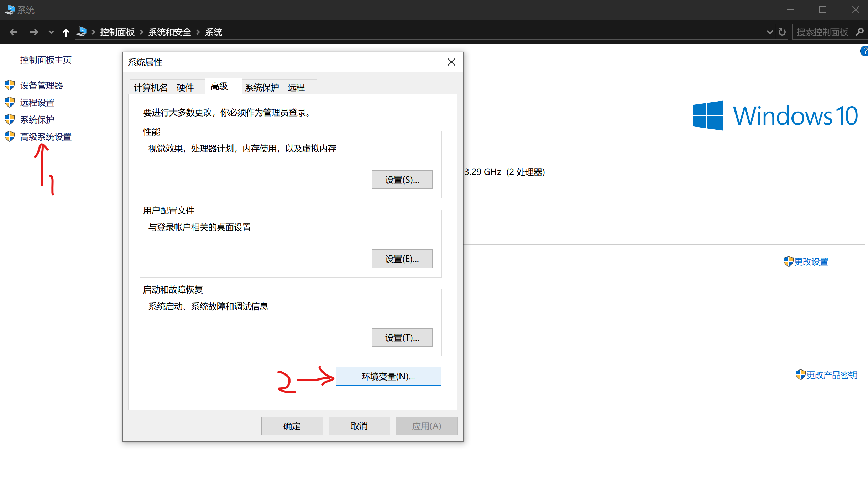868x481 pixels.
Task: Go up one level with up arrow
Action: 66,32
